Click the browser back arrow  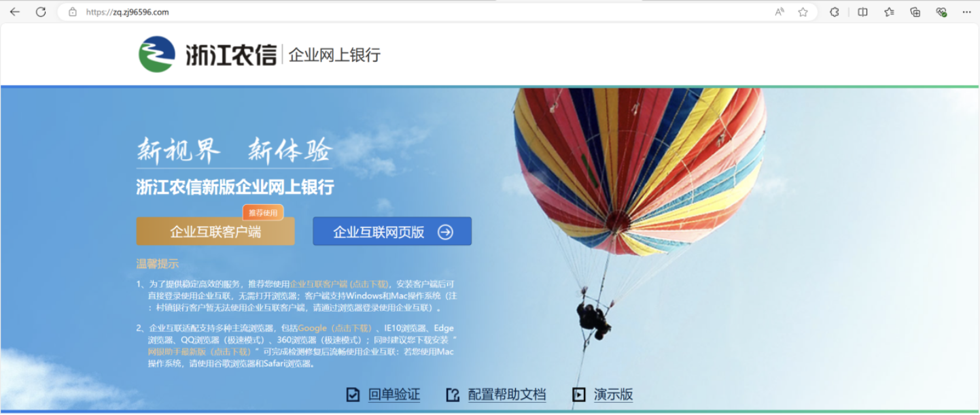pyautogui.click(x=14, y=12)
